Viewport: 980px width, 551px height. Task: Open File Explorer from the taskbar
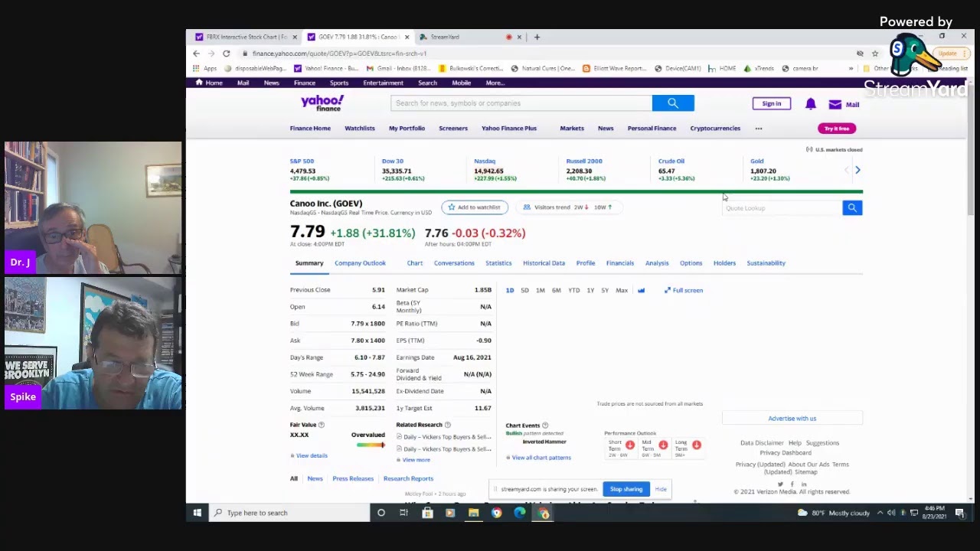click(473, 513)
